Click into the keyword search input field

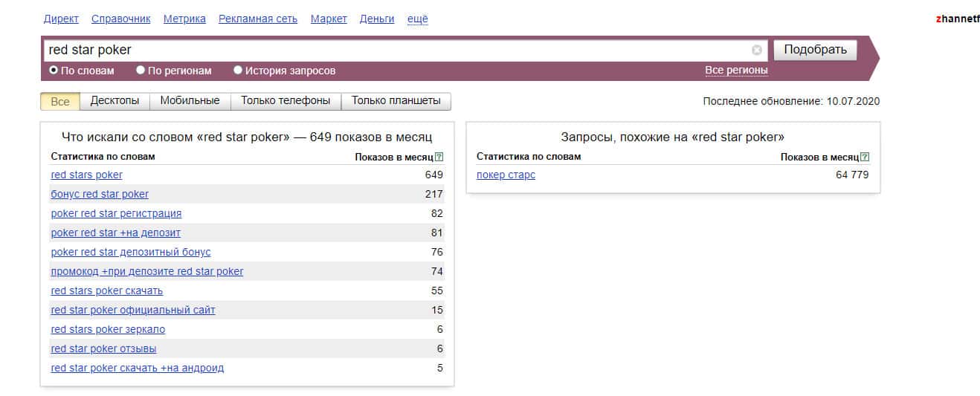click(x=394, y=51)
